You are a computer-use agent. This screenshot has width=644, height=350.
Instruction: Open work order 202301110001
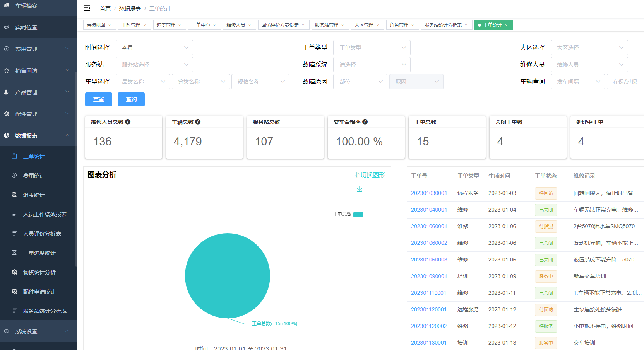pyautogui.click(x=428, y=293)
